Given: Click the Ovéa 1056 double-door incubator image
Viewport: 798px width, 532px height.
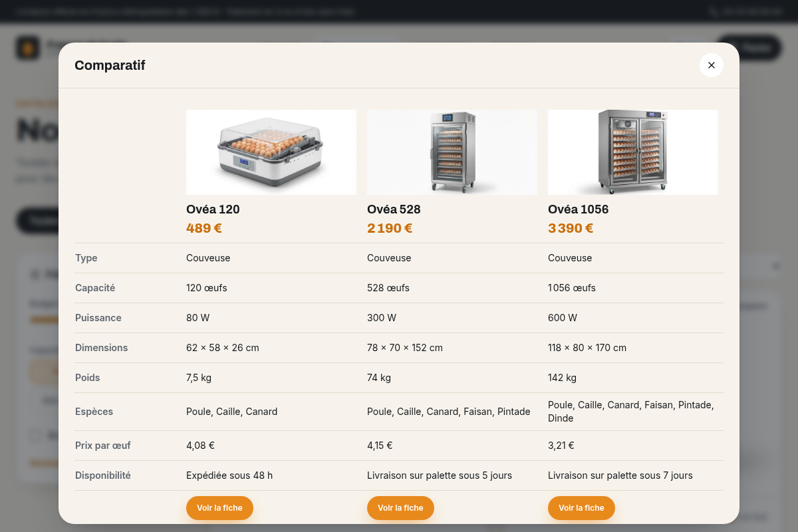Looking at the screenshot, I should pos(633,152).
